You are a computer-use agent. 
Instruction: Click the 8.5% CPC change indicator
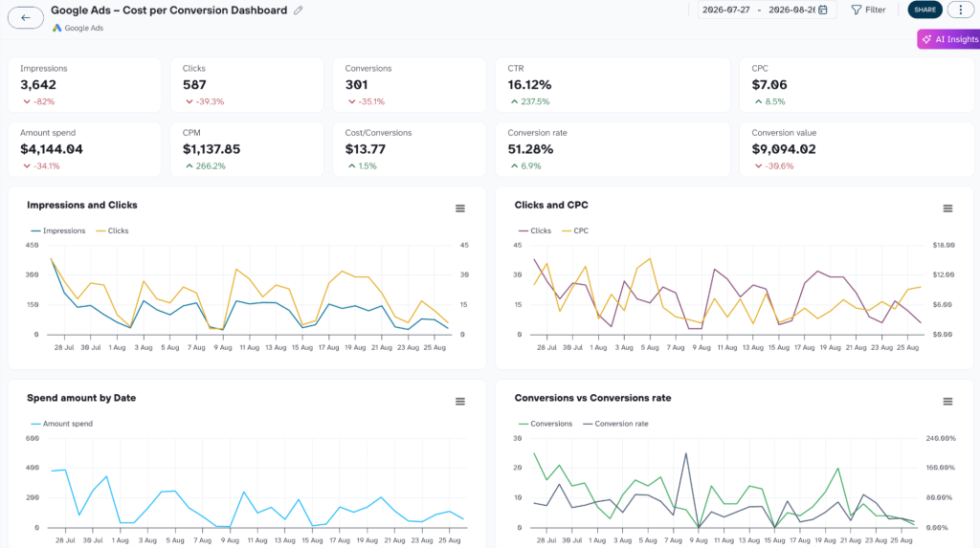click(769, 101)
